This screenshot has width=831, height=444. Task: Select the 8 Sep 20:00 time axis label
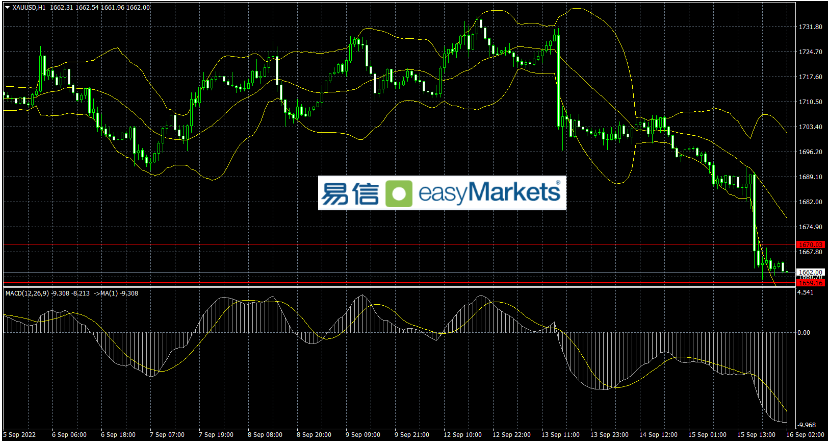[316, 434]
